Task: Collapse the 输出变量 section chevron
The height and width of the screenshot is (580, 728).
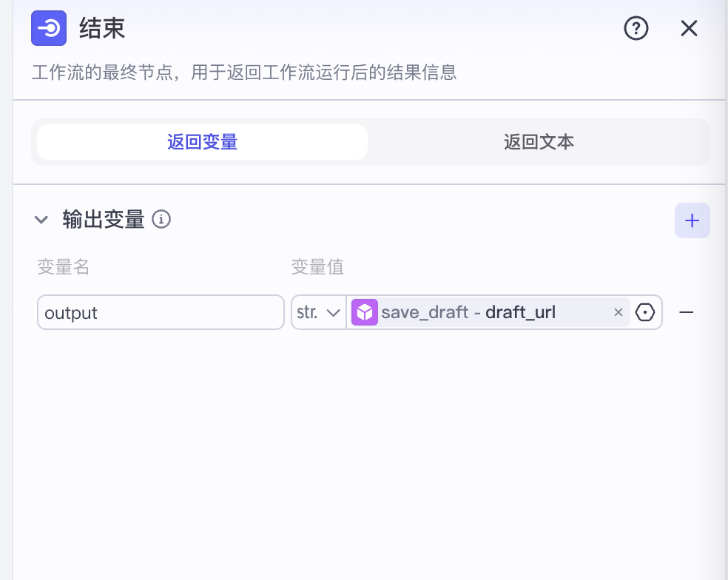Action: point(41,220)
